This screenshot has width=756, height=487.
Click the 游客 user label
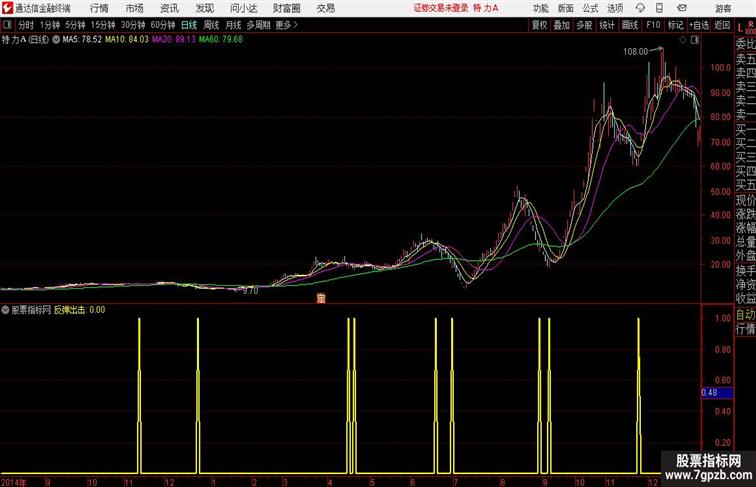pos(723,8)
